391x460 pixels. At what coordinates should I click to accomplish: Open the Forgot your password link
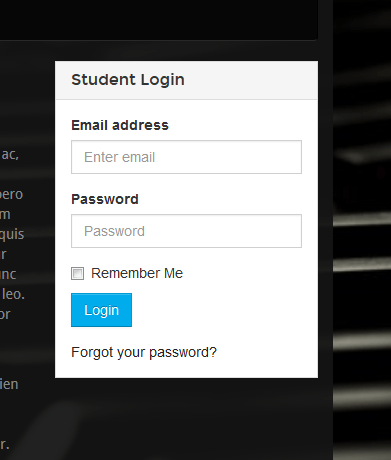click(144, 352)
